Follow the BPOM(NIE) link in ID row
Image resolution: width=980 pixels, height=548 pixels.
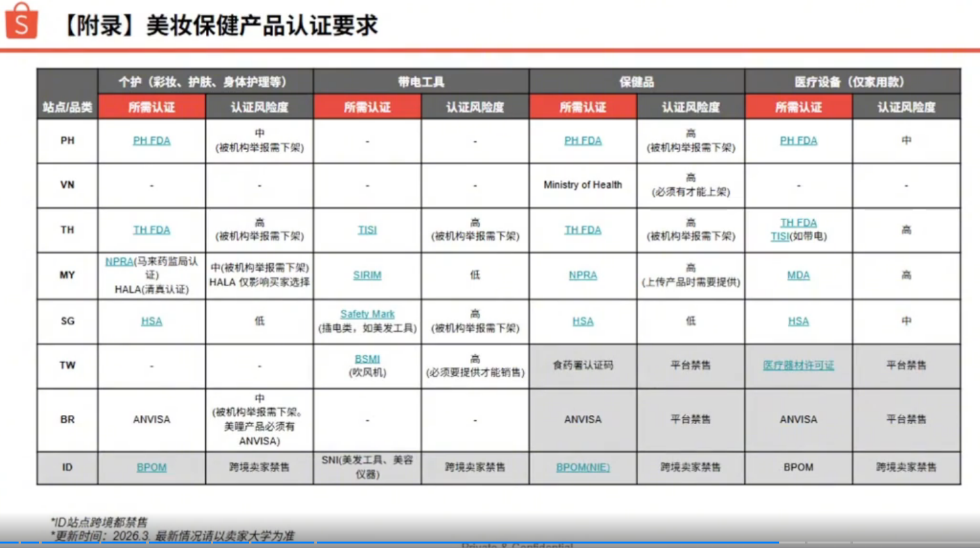pyautogui.click(x=583, y=467)
